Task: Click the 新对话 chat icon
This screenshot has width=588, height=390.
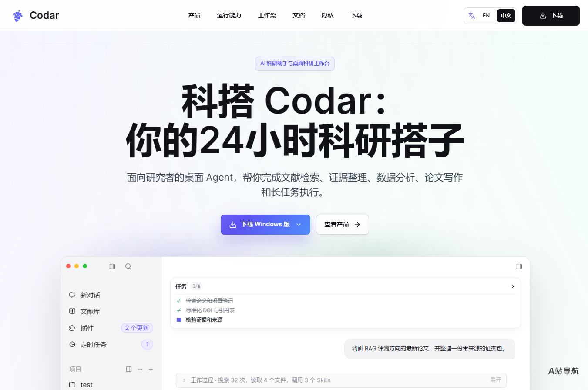Action: click(x=72, y=295)
